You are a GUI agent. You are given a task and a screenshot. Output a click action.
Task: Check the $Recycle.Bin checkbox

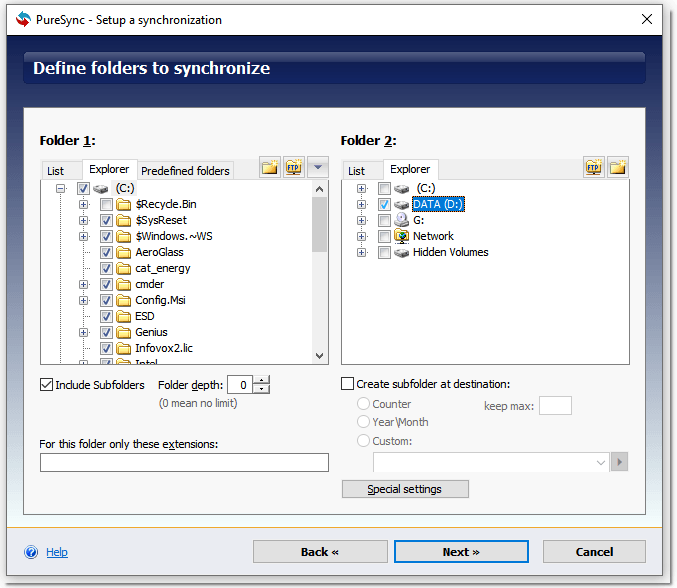(106, 204)
